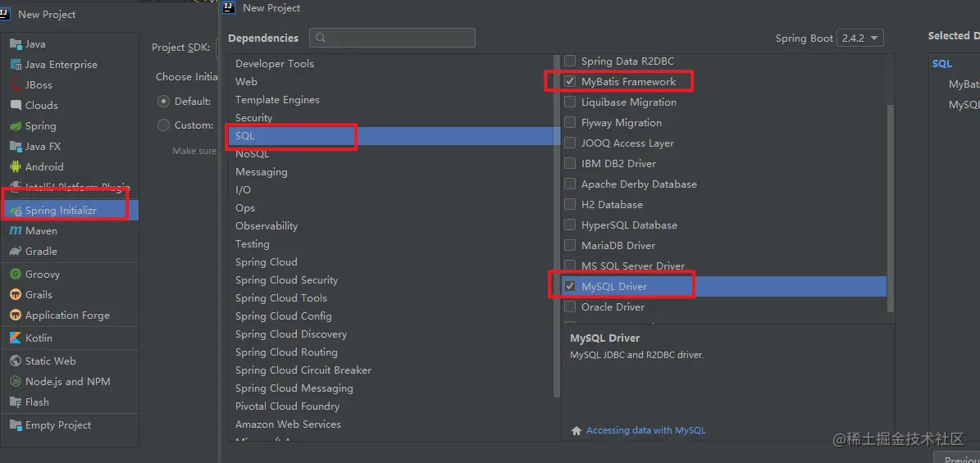Open the Spring Boot version dropdown
This screenshot has height=463, width=980.
point(860,39)
